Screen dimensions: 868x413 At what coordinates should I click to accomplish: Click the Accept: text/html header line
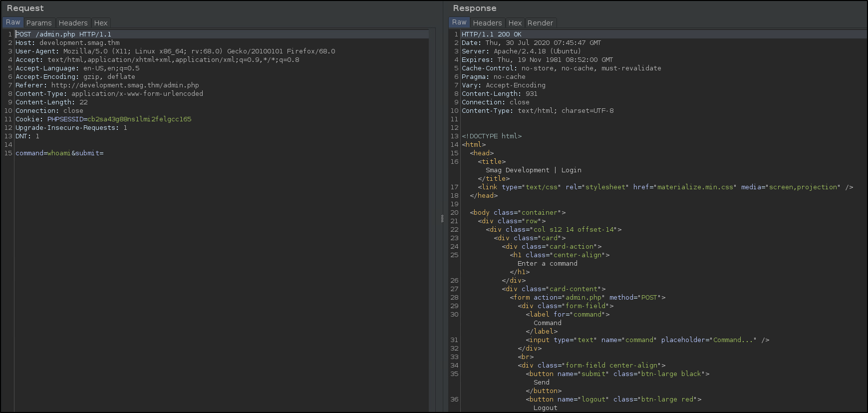click(x=157, y=60)
